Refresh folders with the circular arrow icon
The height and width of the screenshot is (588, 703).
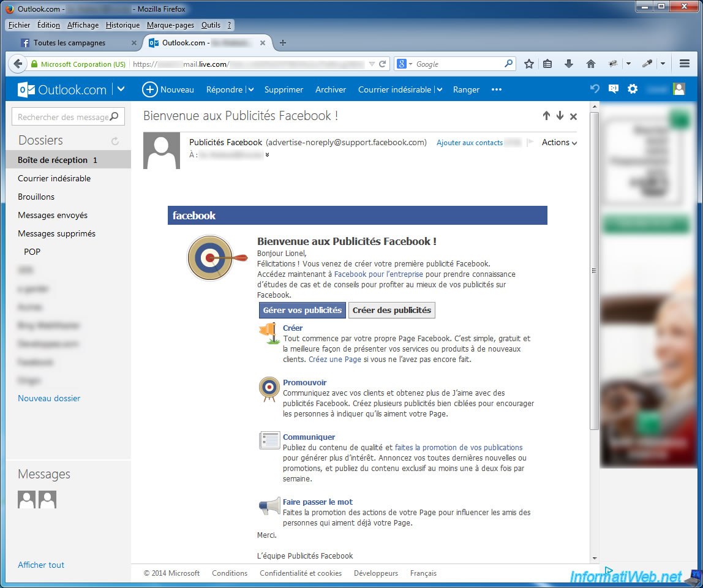[115, 141]
